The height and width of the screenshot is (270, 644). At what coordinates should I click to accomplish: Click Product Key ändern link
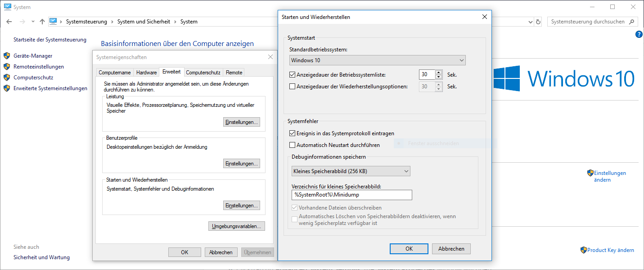tap(611, 250)
